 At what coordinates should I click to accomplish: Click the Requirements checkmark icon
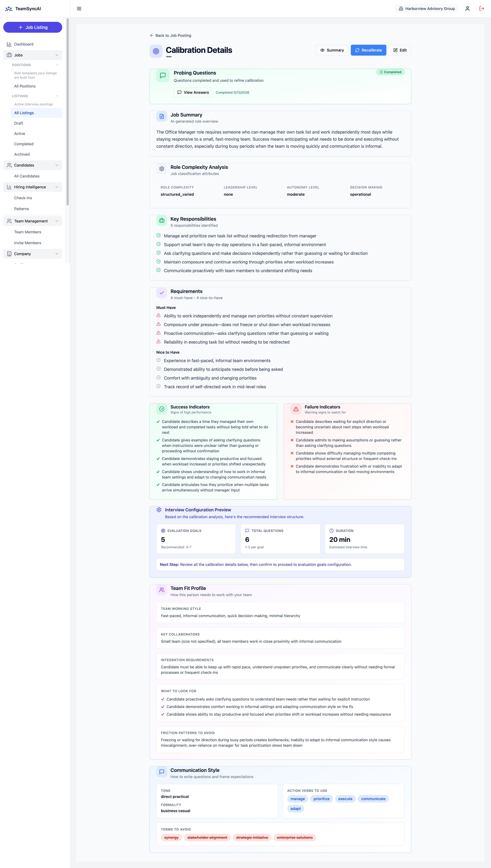(x=162, y=293)
